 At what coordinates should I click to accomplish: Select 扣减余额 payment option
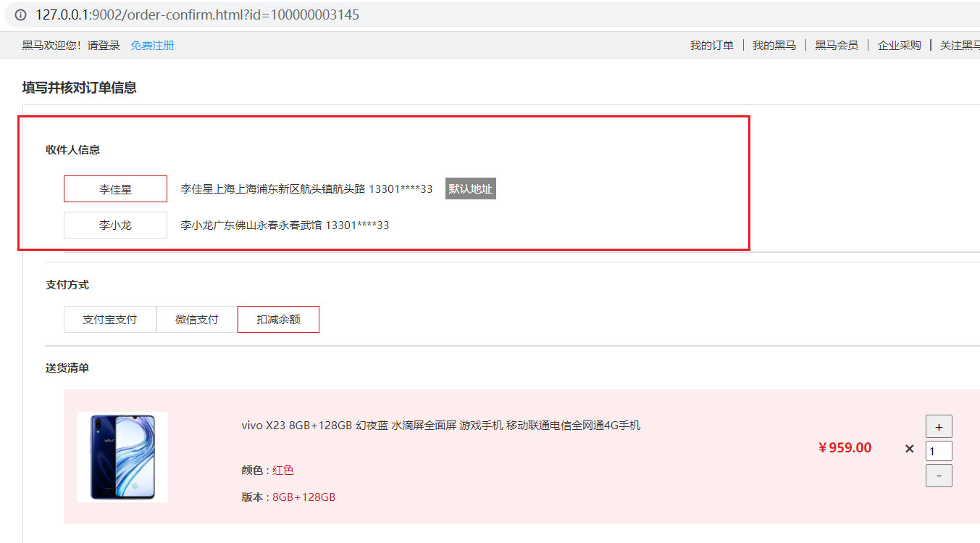tap(278, 320)
